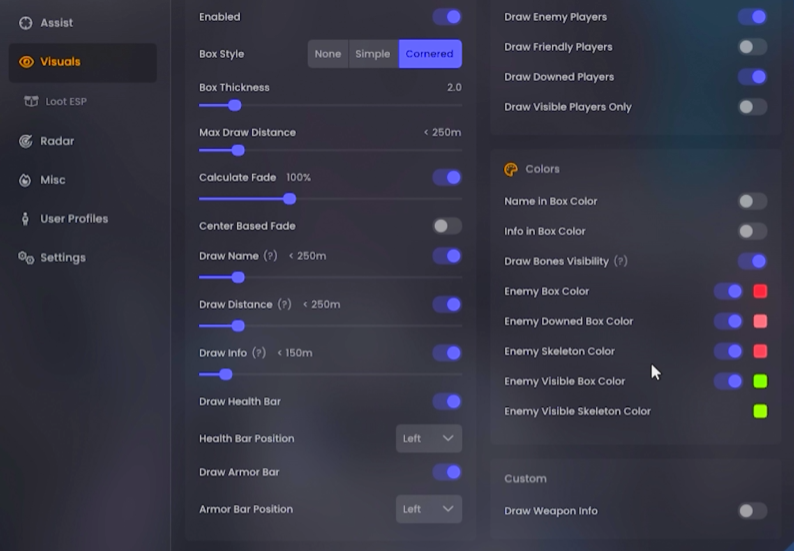Click the help (?) next to Draw Distance
Viewport: 794px width, 551px height.
pyautogui.click(x=285, y=304)
